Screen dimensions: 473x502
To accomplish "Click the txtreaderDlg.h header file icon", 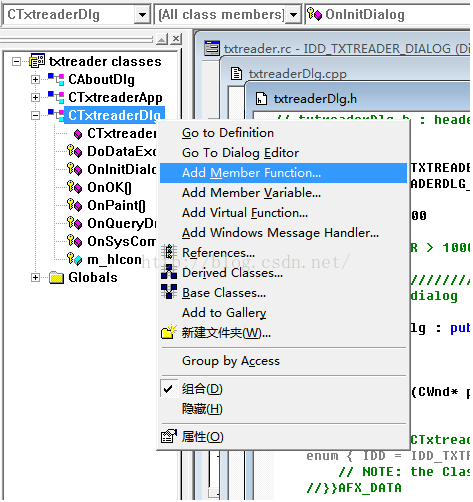I will pyautogui.click(x=261, y=99).
